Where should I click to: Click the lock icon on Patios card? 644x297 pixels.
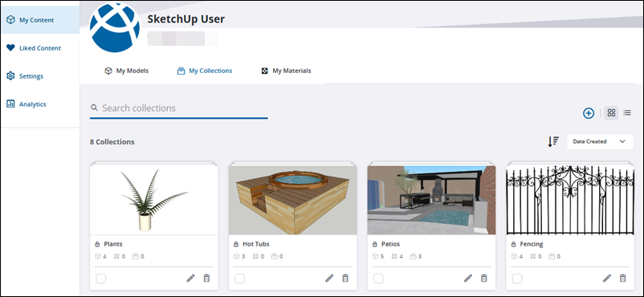pyautogui.click(x=374, y=244)
